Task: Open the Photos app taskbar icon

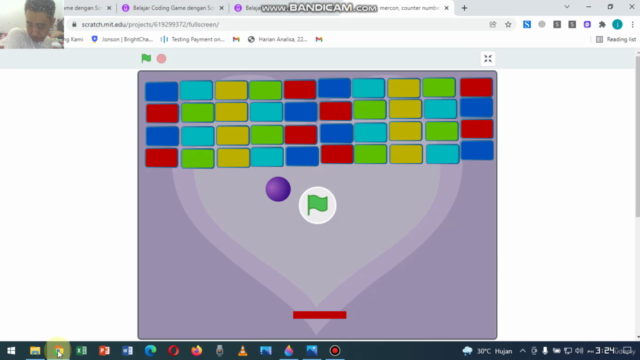Action: 312,351
